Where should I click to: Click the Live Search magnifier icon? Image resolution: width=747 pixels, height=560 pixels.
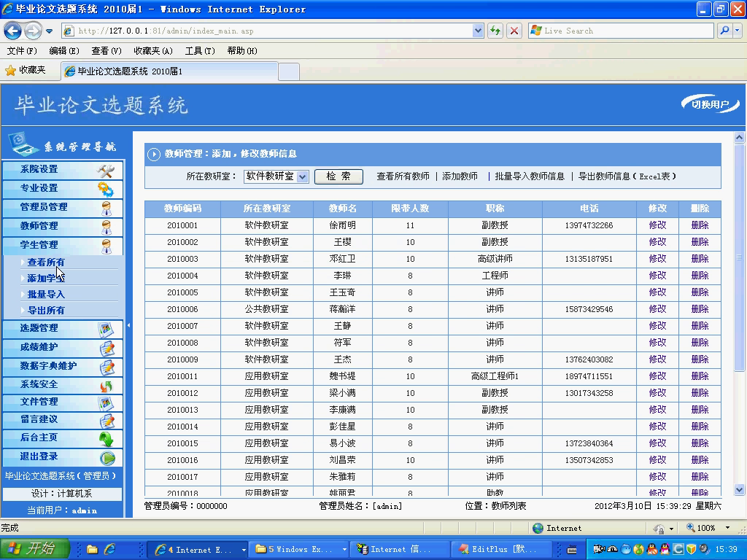tap(724, 31)
